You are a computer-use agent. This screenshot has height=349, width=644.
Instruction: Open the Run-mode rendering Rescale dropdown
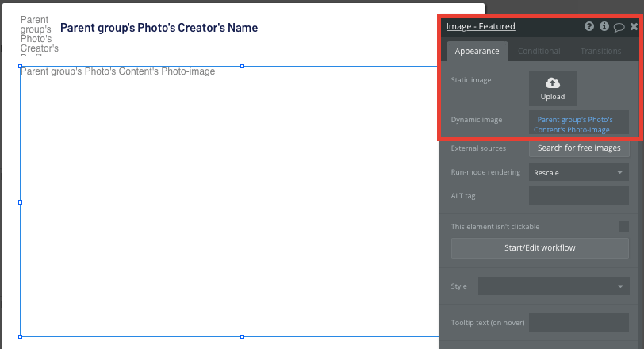[579, 172]
